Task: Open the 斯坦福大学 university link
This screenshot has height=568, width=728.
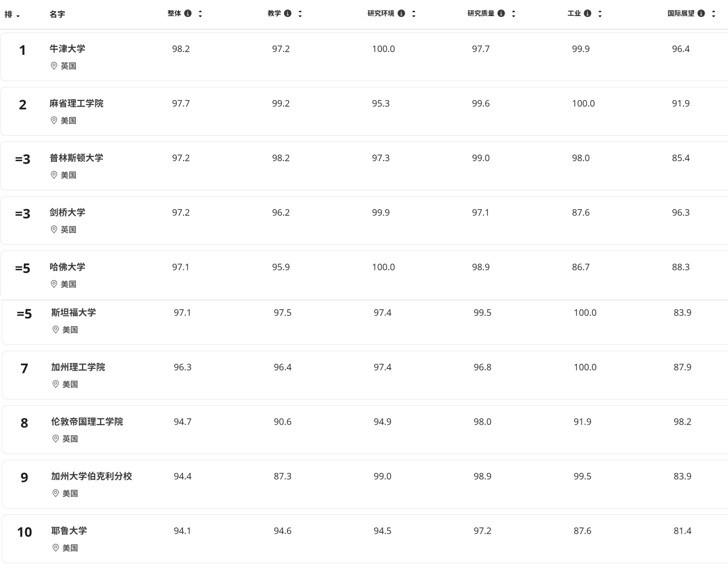Action: 73,312
